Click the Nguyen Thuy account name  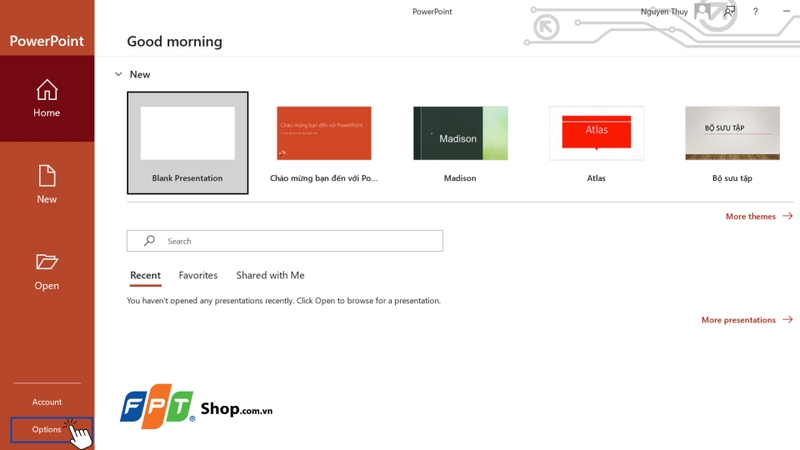(x=664, y=12)
